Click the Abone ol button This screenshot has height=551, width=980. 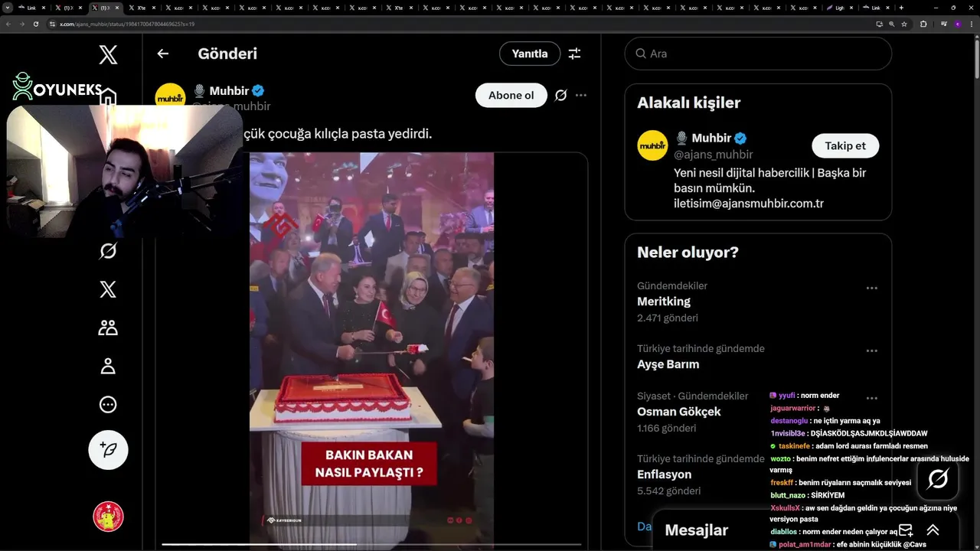pyautogui.click(x=511, y=96)
